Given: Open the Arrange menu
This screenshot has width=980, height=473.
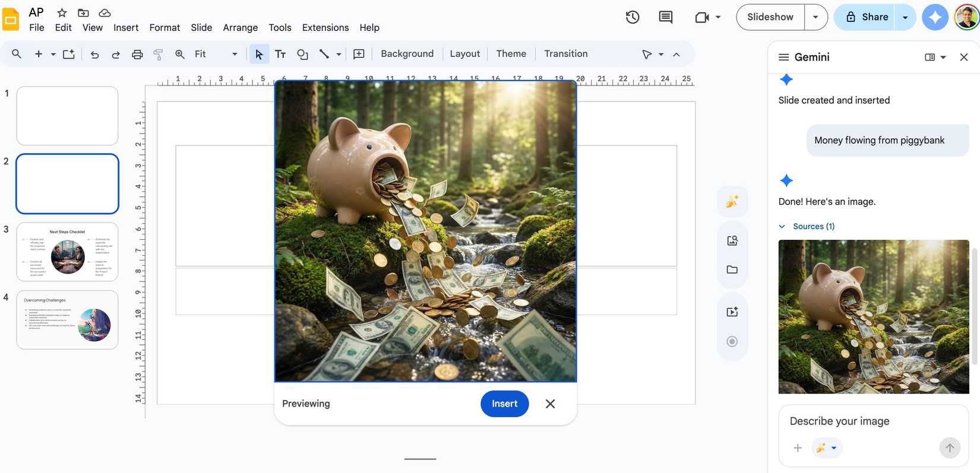Looking at the screenshot, I should [x=241, y=27].
